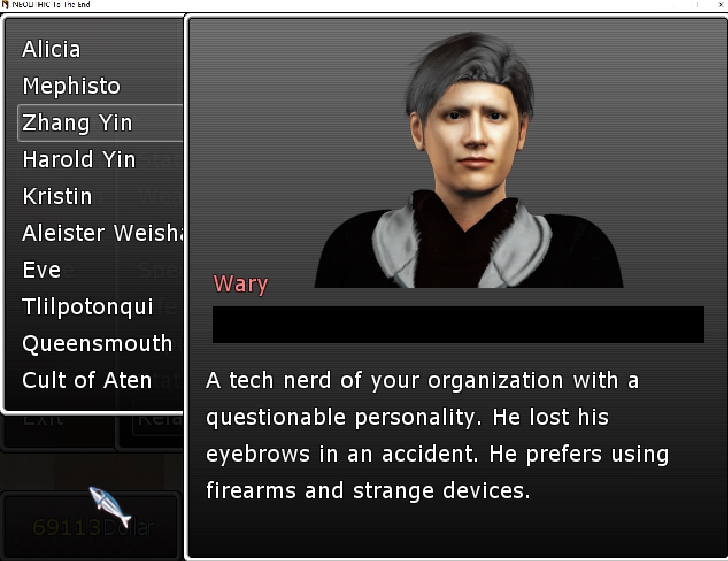Close the NEOLITHIC game window

(x=721, y=5)
